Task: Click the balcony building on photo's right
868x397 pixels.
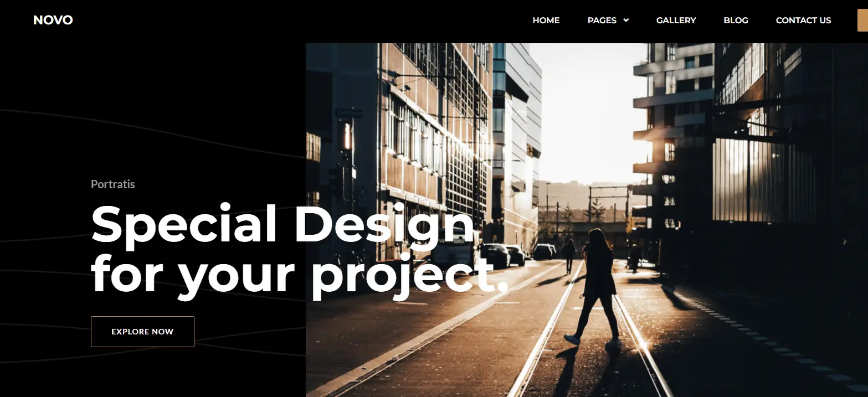Action: point(673,138)
